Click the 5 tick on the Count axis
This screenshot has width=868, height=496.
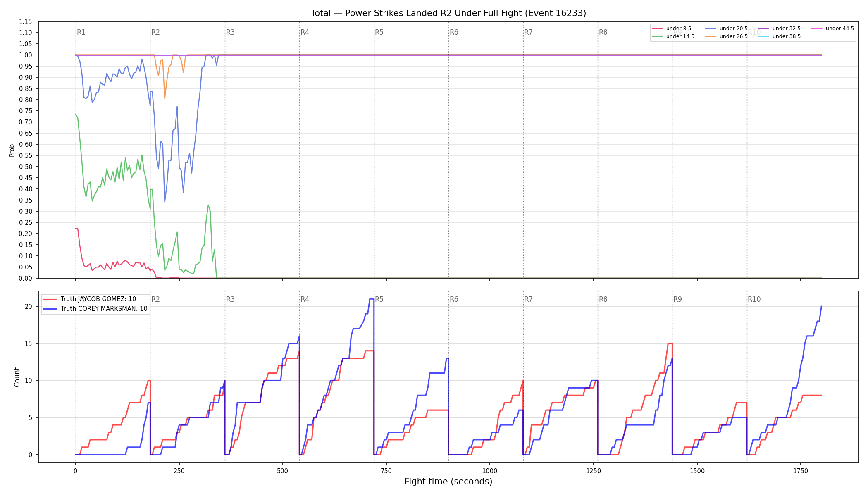coord(30,417)
